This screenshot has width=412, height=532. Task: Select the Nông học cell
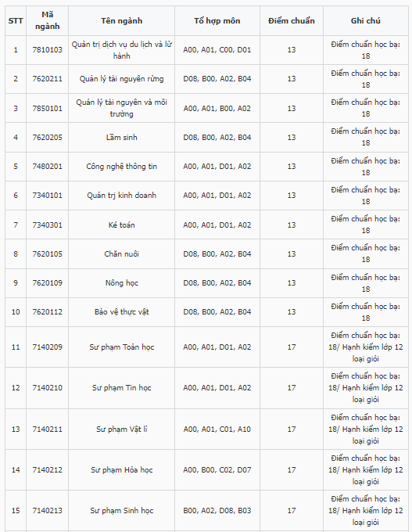121,283
